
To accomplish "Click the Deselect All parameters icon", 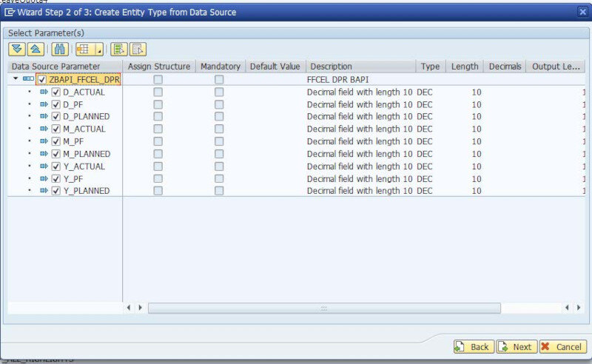I will 138,50.
